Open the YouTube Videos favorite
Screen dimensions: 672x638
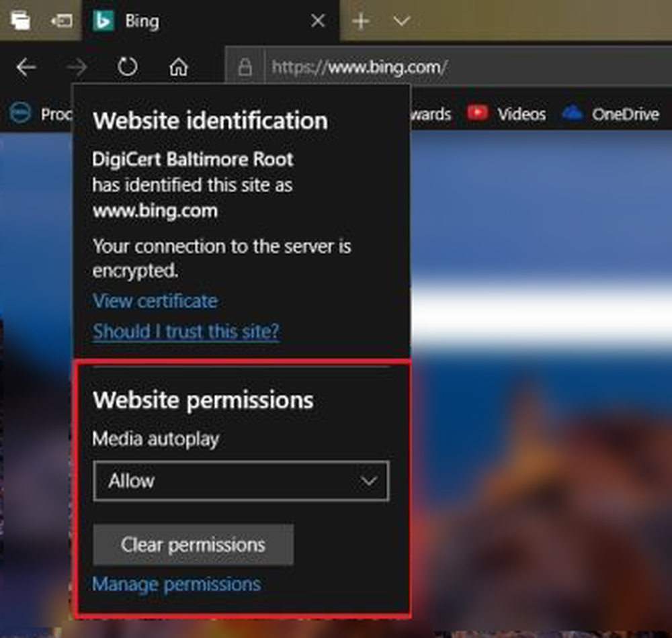[x=506, y=113]
